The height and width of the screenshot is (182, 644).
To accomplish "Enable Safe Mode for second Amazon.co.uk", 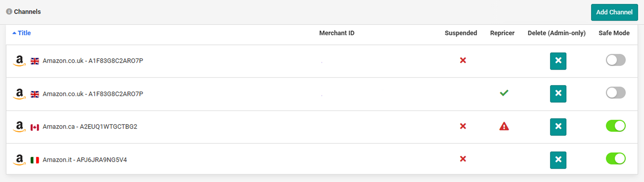I will click(x=615, y=93).
